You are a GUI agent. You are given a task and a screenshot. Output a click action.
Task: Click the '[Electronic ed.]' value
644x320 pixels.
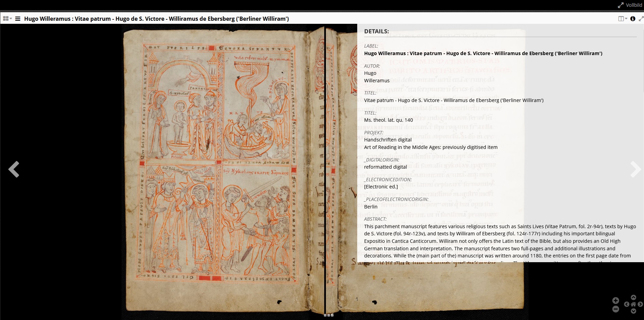click(381, 187)
